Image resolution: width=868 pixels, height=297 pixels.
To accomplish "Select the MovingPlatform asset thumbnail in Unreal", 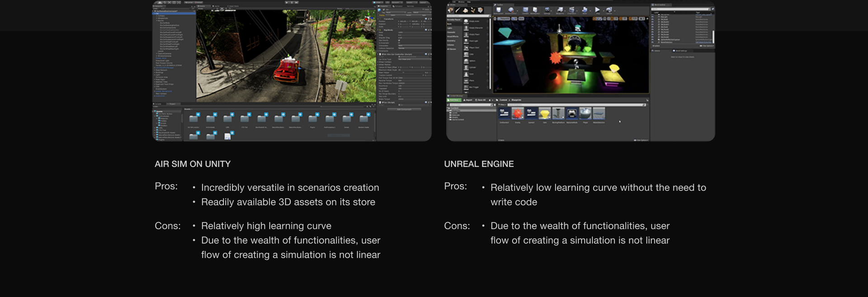I will pos(558,113).
